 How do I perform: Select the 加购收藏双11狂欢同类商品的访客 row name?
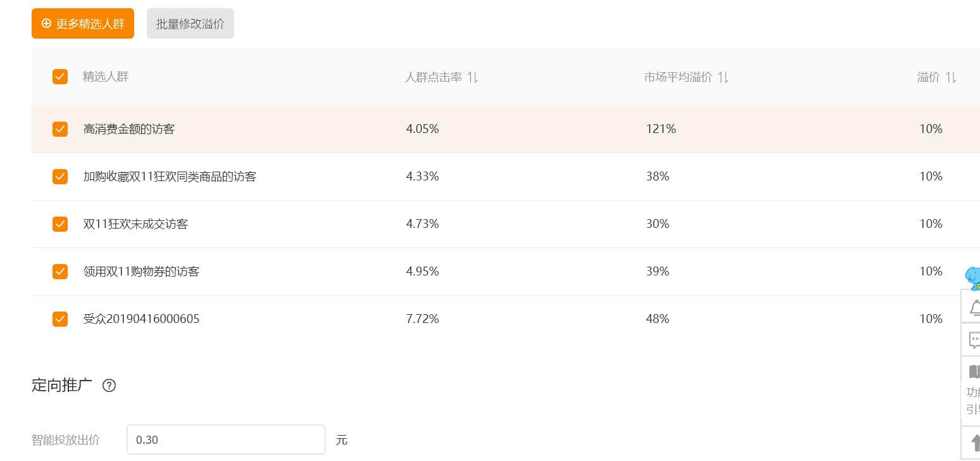pos(170,177)
